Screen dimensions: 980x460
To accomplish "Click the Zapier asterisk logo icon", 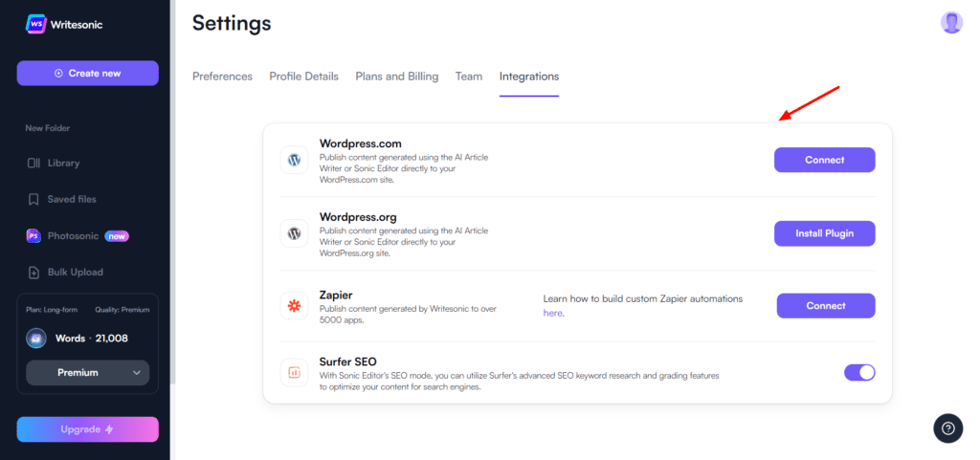I will click(x=295, y=306).
